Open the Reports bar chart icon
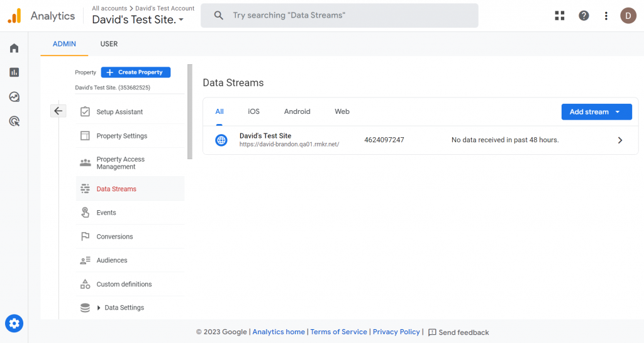644x343 pixels. (x=14, y=72)
